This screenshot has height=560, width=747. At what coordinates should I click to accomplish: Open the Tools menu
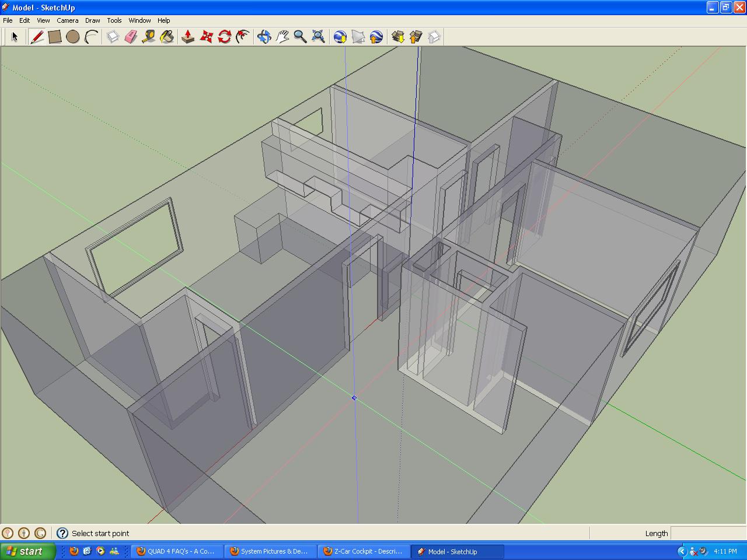pos(114,20)
